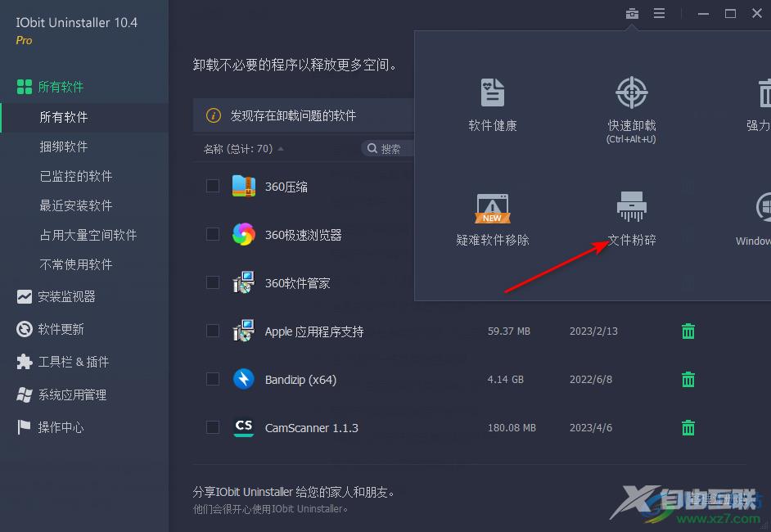Click the Bandizip (x64) app icon
The width and height of the screenshot is (771, 532).
tap(243, 379)
